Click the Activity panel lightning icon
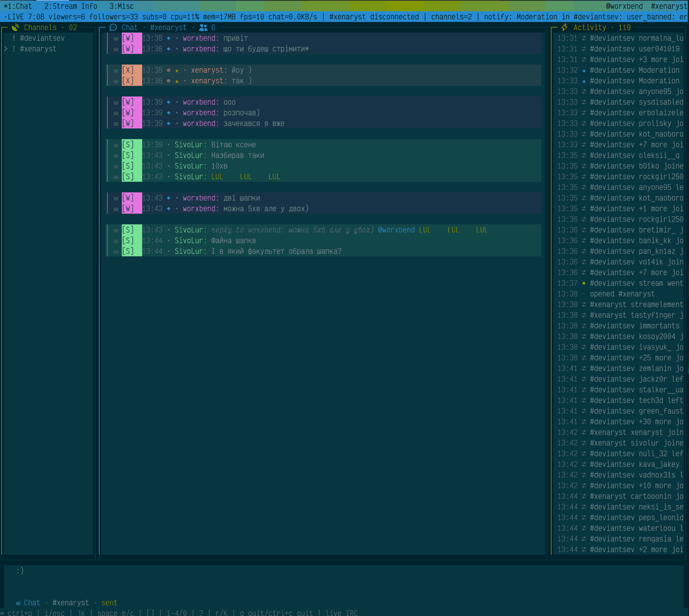This screenshot has width=689, height=616. (565, 28)
